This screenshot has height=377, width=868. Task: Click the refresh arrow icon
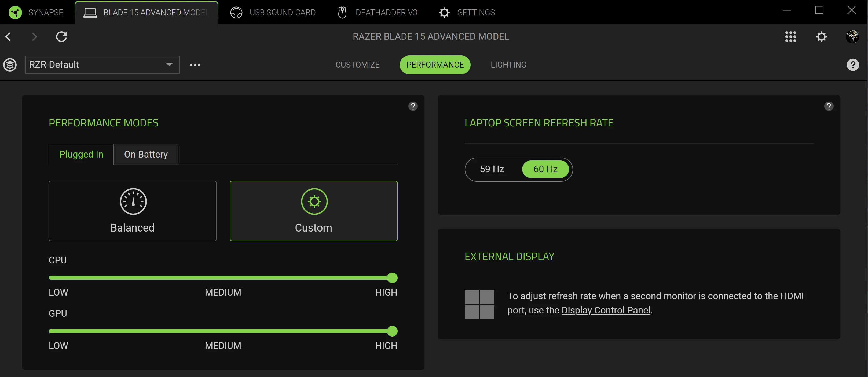tap(61, 36)
